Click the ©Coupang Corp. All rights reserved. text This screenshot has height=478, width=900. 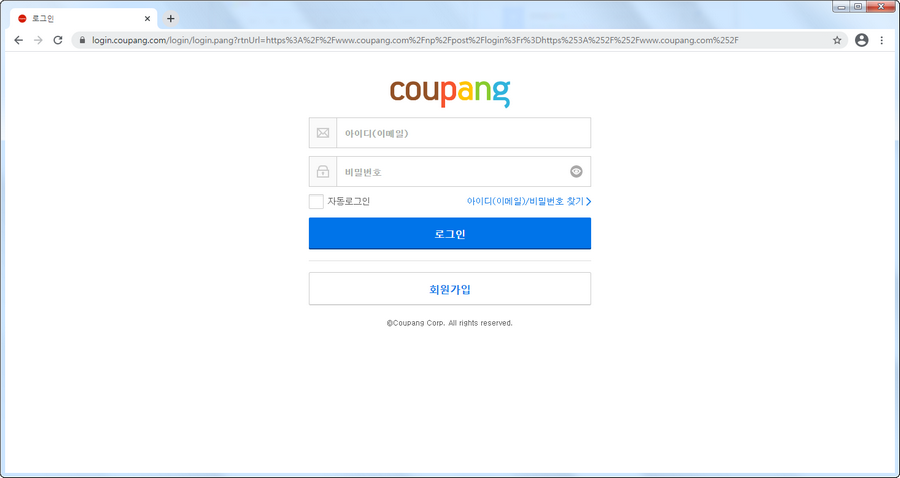tap(449, 323)
